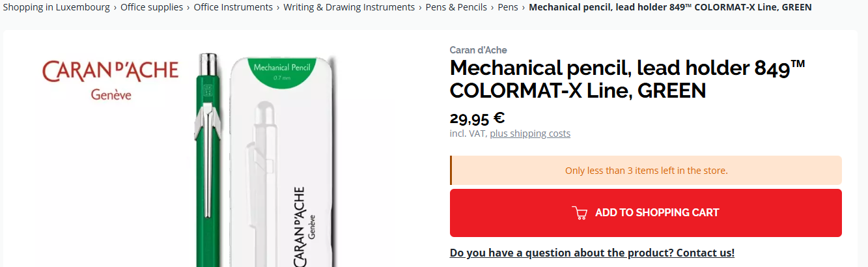
Task: Go to Pens & Pencils breadcrumb
Action: click(x=456, y=7)
